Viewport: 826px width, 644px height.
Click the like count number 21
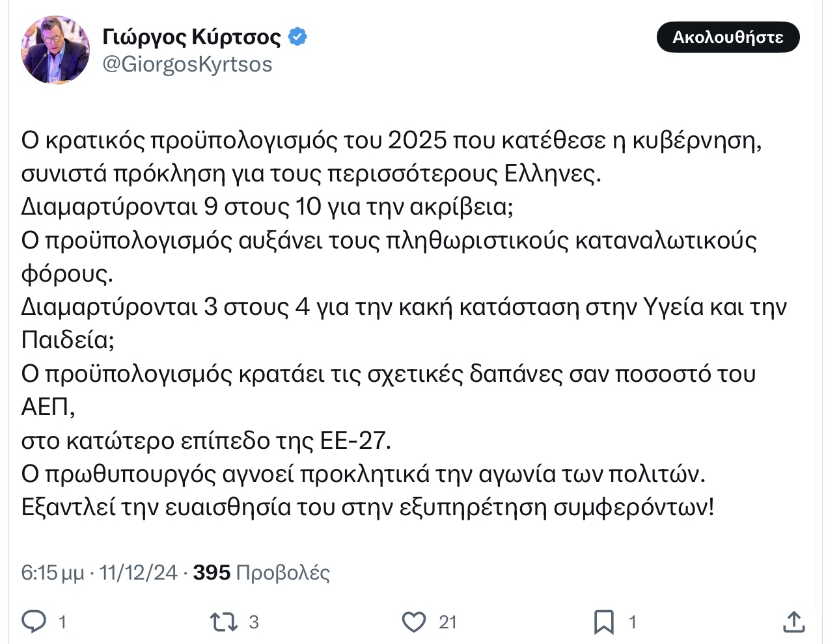click(448, 623)
